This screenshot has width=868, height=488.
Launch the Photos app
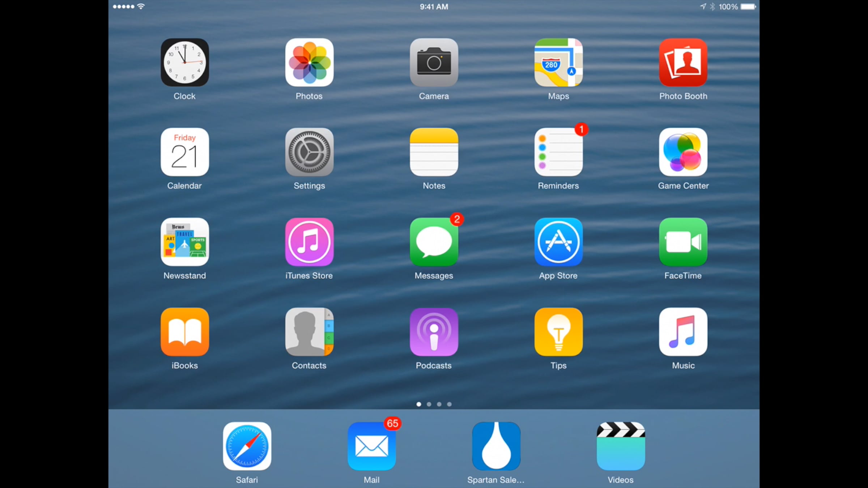tap(309, 62)
